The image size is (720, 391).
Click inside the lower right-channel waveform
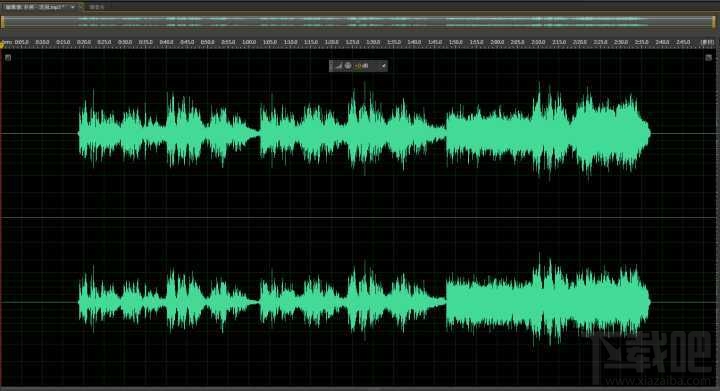(x=364, y=302)
